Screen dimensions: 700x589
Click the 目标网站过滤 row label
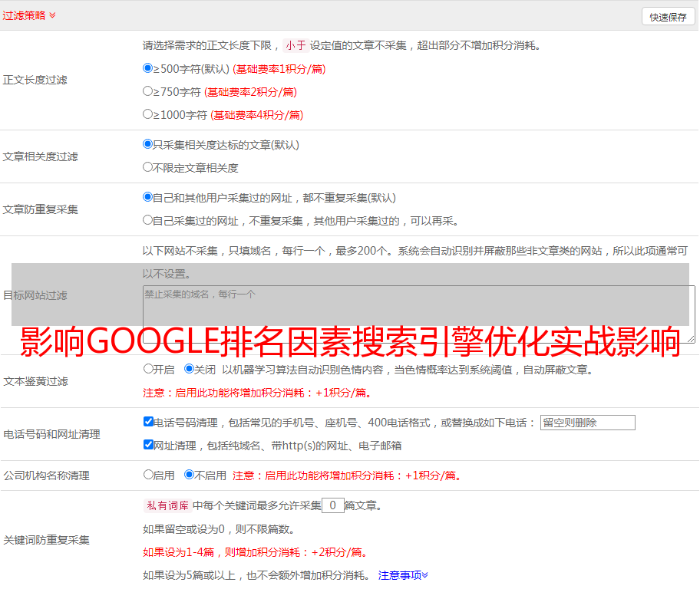click(35, 295)
